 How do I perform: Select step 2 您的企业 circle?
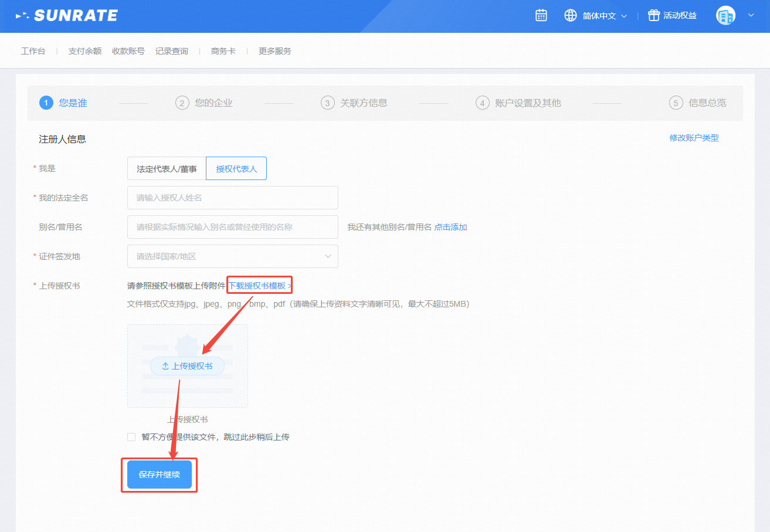[182, 103]
